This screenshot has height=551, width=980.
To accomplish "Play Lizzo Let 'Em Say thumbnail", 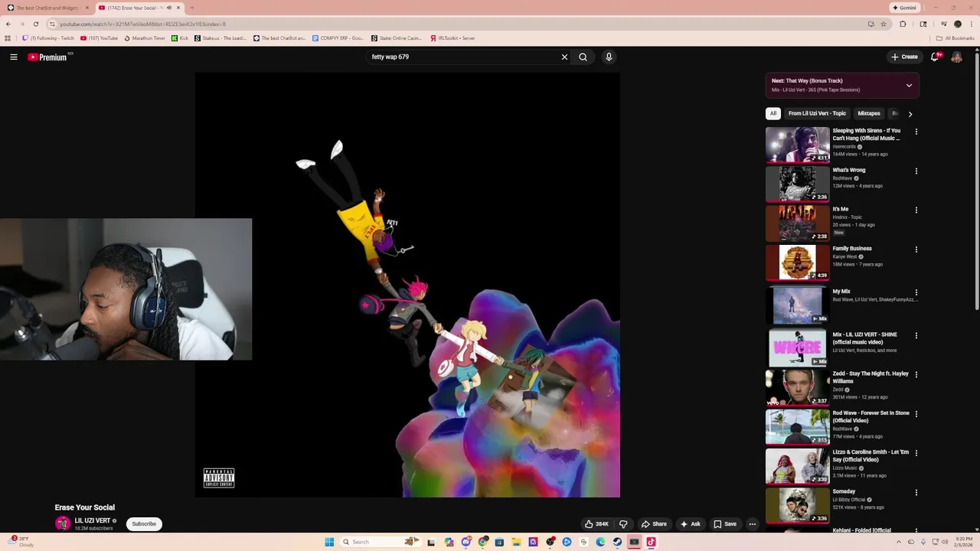I will click(x=797, y=465).
